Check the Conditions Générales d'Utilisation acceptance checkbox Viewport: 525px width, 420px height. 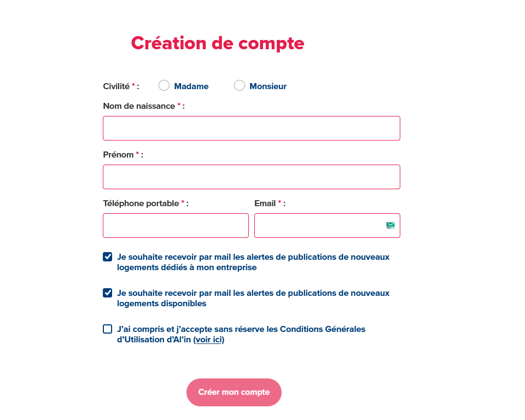tap(107, 329)
